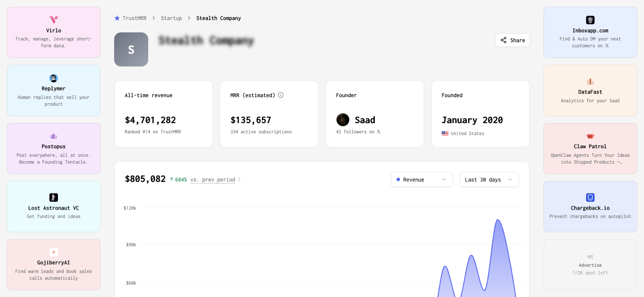
Task: Open the Last 30 days dropdown
Action: pyautogui.click(x=489, y=179)
